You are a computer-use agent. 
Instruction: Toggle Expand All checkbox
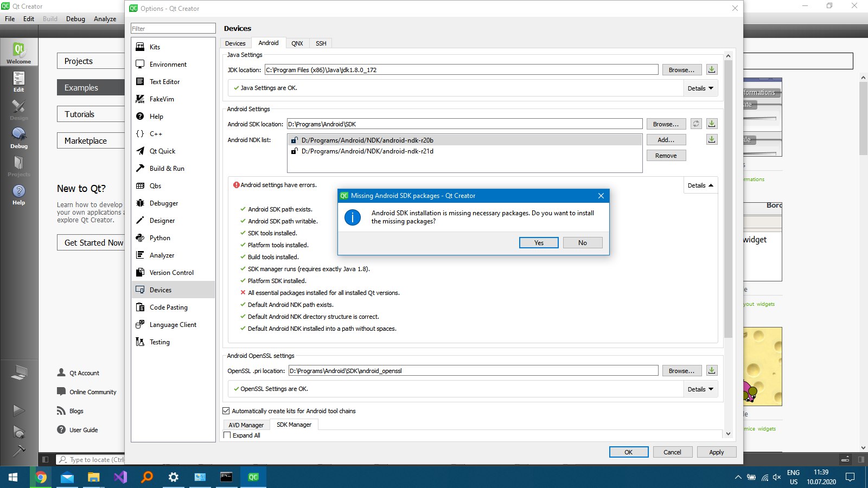[227, 435]
